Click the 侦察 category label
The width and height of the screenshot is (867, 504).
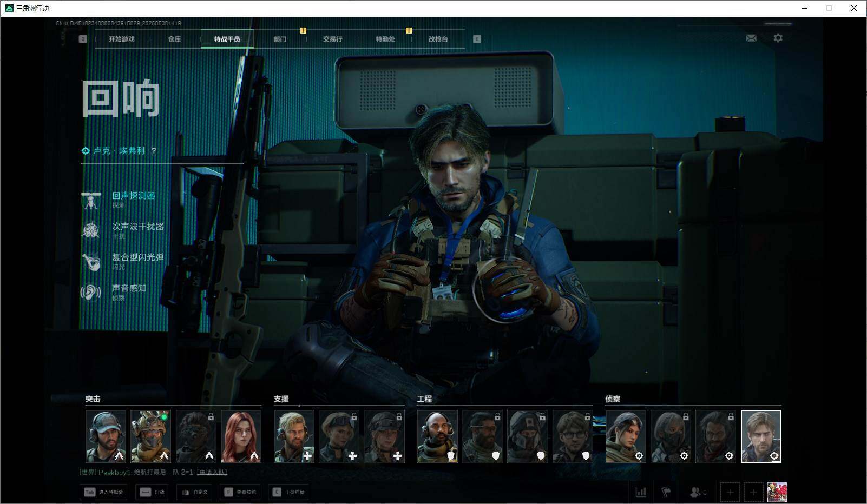(613, 399)
